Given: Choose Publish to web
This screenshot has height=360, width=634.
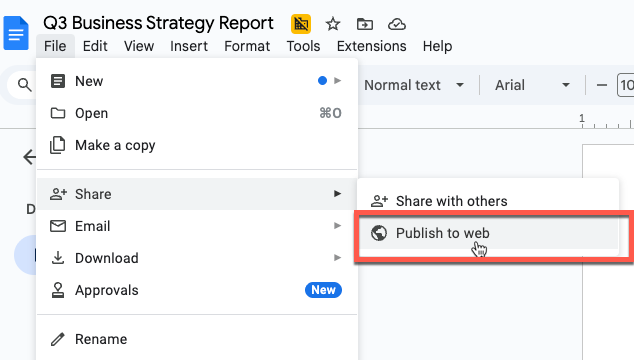Looking at the screenshot, I should pos(488,233).
